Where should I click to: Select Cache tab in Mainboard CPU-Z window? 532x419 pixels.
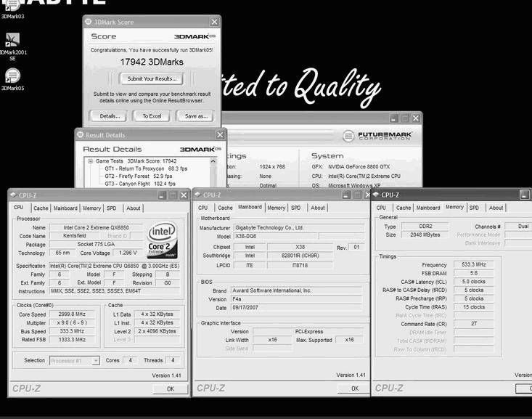tap(225, 208)
